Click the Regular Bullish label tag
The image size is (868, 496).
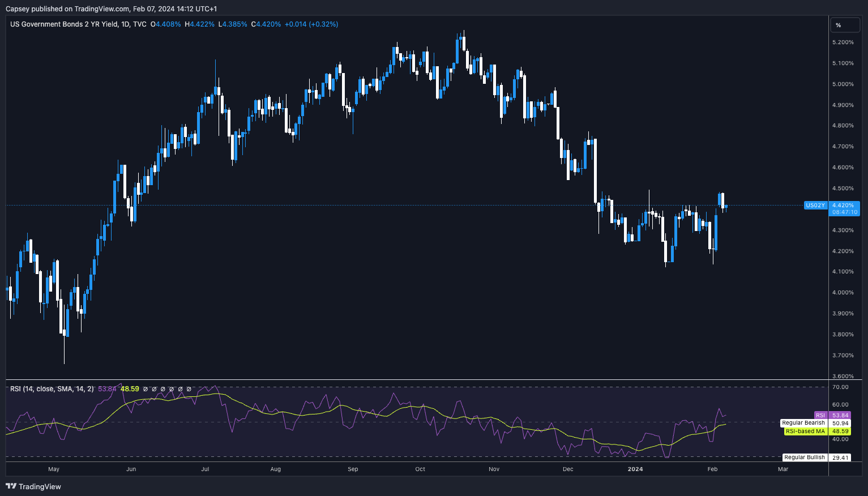point(804,457)
